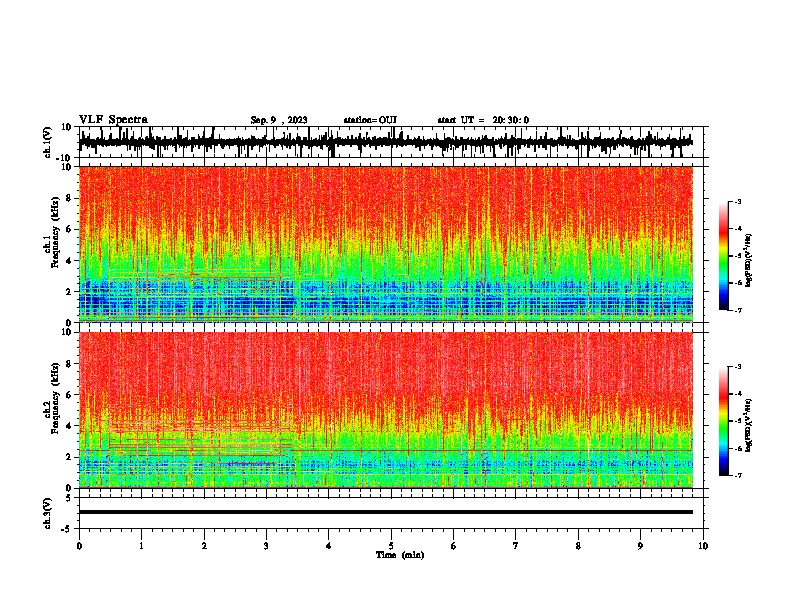This screenshot has width=792, height=612.
Task: Click the ch.1 voltage waveform trace
Action: click(x=386, y=142)
